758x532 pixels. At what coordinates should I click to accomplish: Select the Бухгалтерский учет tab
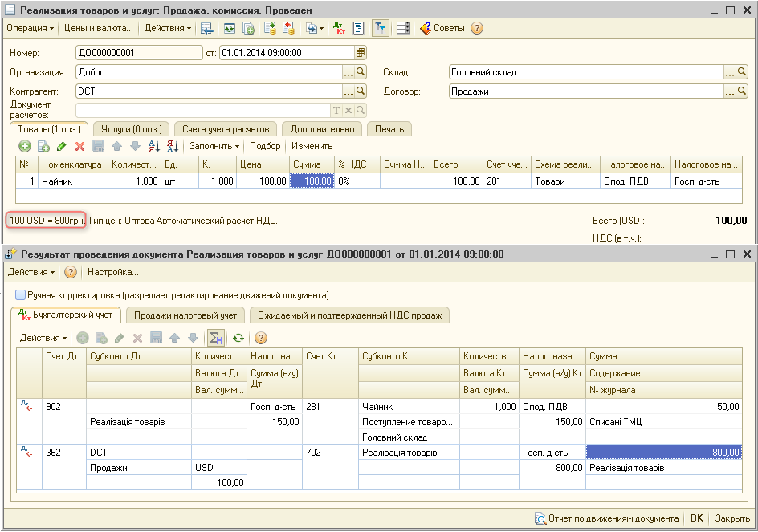[66, 315]
